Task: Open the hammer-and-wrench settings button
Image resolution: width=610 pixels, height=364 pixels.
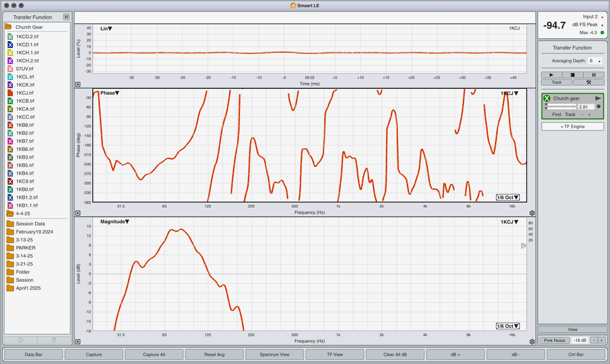Action: [589, 82]
